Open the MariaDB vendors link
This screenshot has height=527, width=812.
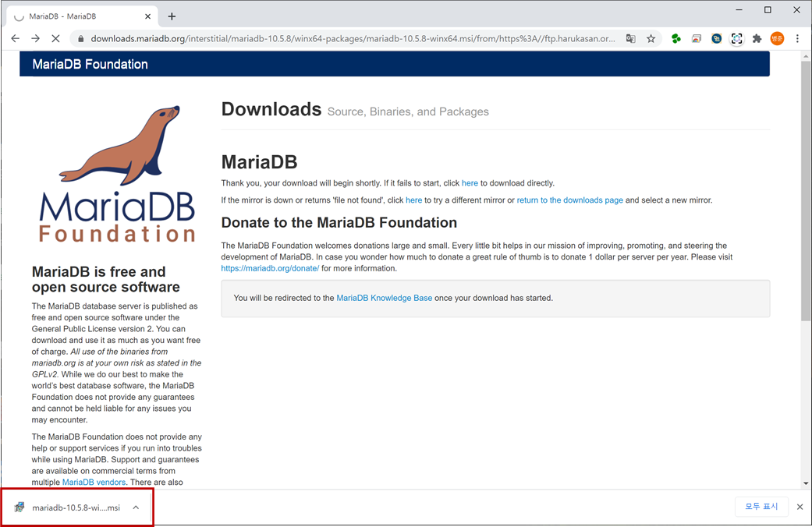point(94,483)
